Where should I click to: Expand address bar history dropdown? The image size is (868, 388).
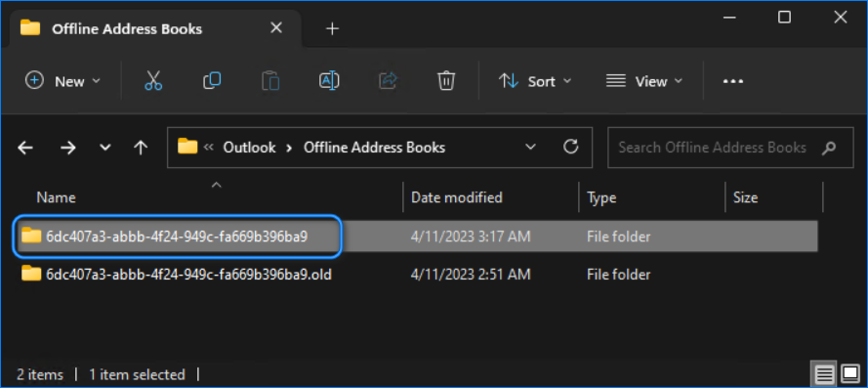530,147
